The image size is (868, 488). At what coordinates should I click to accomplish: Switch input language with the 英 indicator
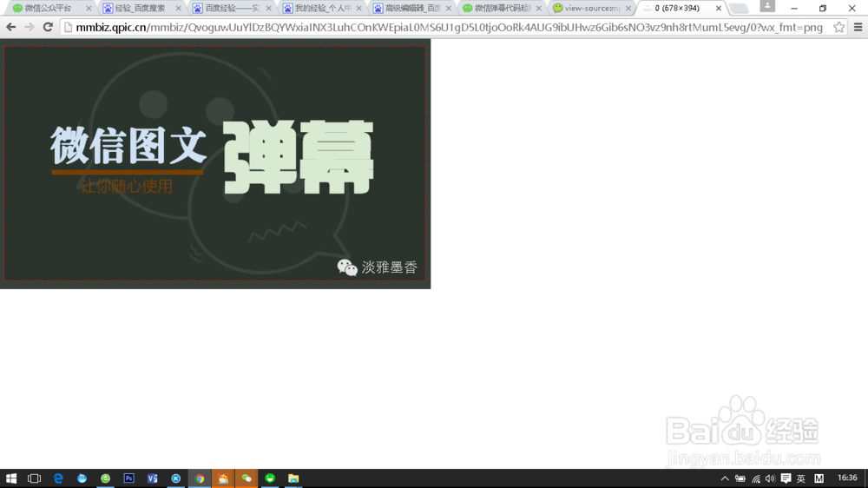[x=800, y=478]
